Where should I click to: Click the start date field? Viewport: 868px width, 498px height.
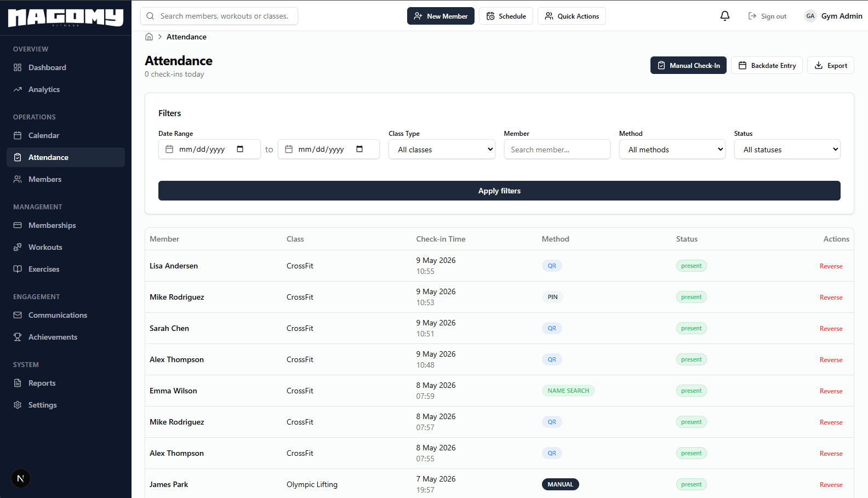tap(209, 149)
